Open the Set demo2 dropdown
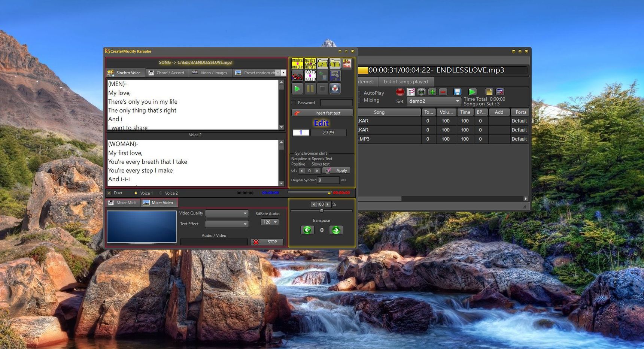 click(x=434, y=101)
